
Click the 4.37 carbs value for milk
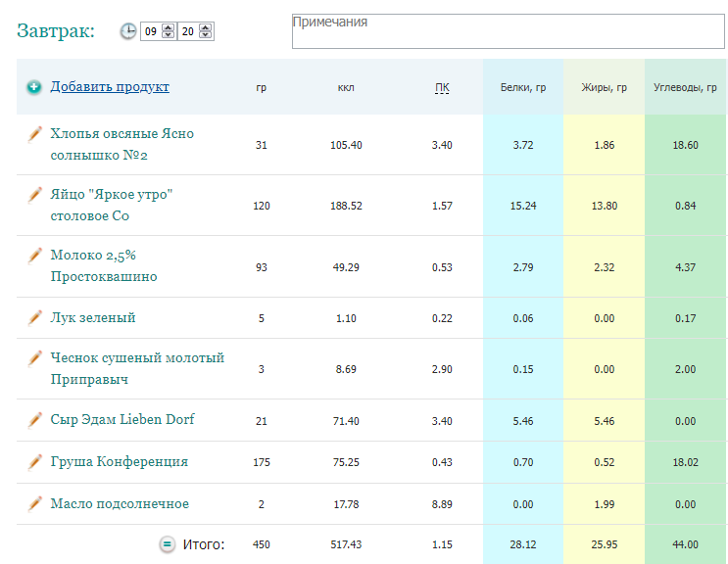[x=685, y=267]
